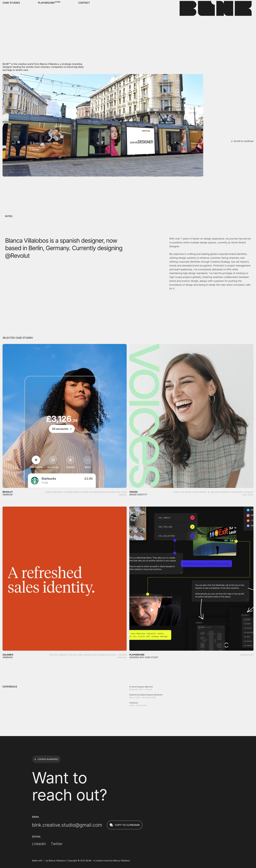Click the Limited availability badge
The width and height of the screenshot is (256, 868).
[47, 759]
